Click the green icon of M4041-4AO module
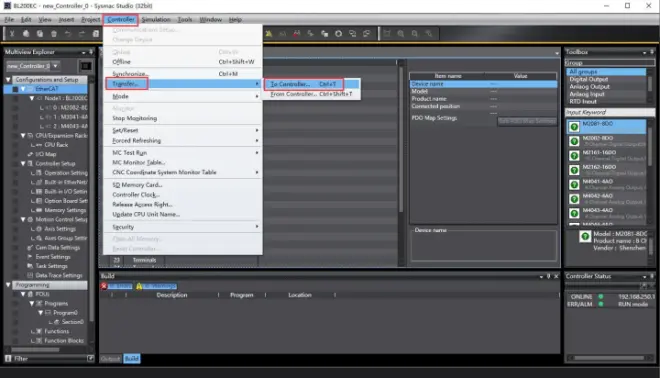The height and width of the screenshot is (378, 660). [574, 184]
